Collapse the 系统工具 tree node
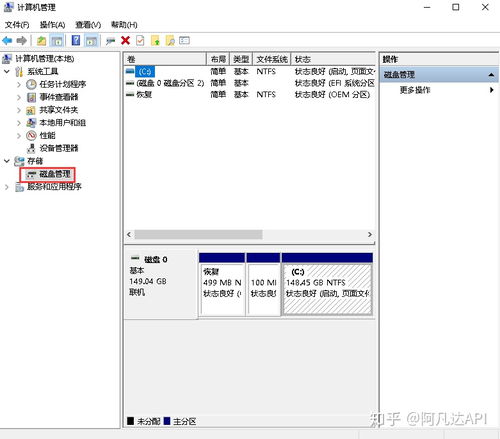 click(x=7, y=71)
